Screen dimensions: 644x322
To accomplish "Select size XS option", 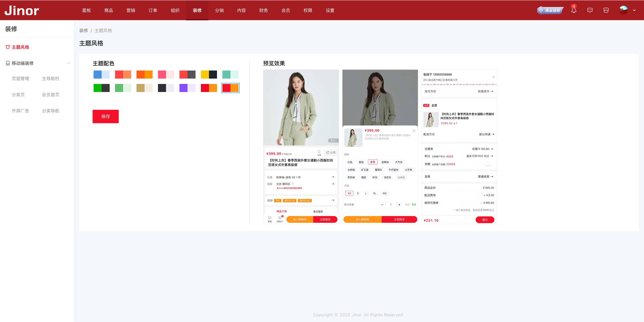I will (x=349, y=193).
